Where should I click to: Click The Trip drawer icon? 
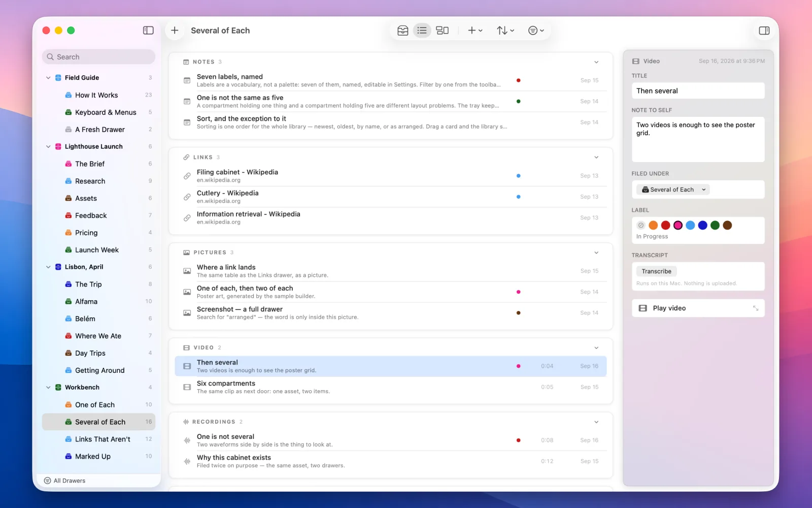coord(69,284)
